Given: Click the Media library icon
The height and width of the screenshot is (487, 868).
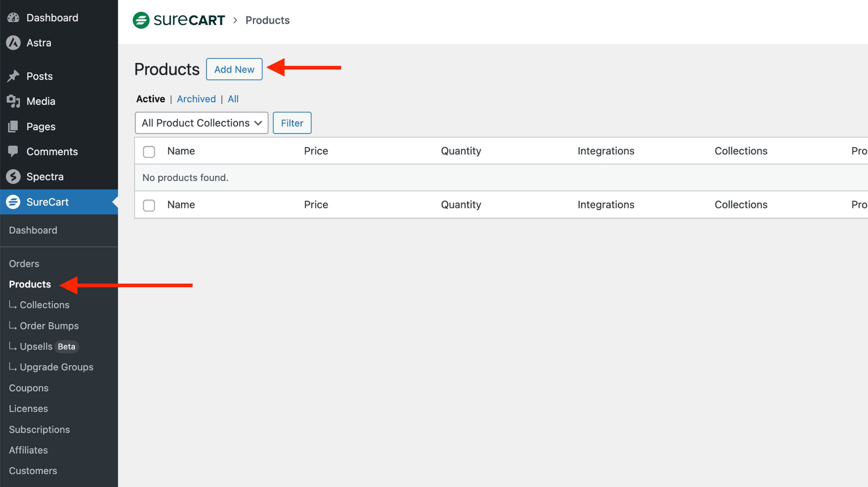Looking at the screenshot, I should click(13, 101).
